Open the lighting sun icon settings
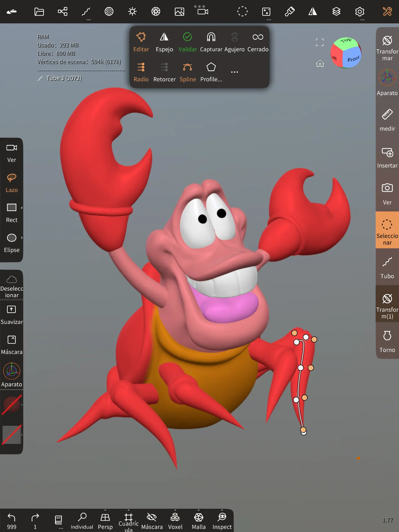Viewport: 399px width, 532px height. tap(132, 12)
